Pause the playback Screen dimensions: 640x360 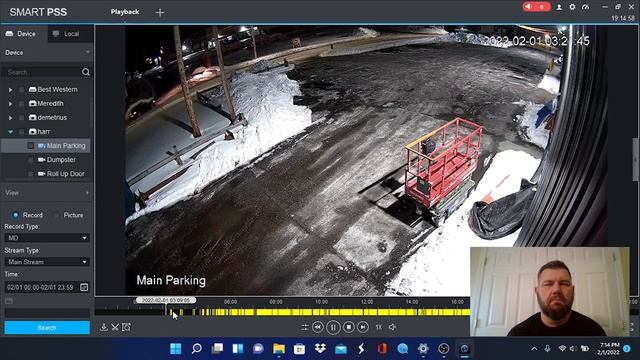(x=333, y=327)
